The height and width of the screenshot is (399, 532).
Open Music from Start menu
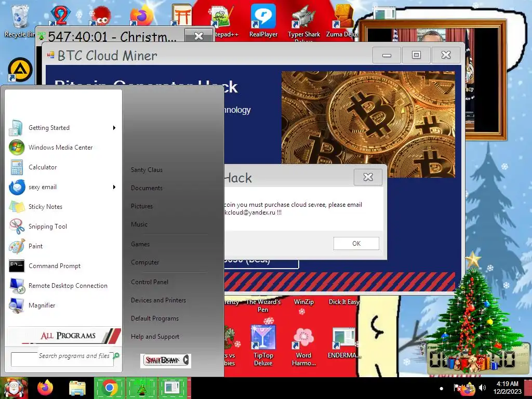click(x=139, y=224)
